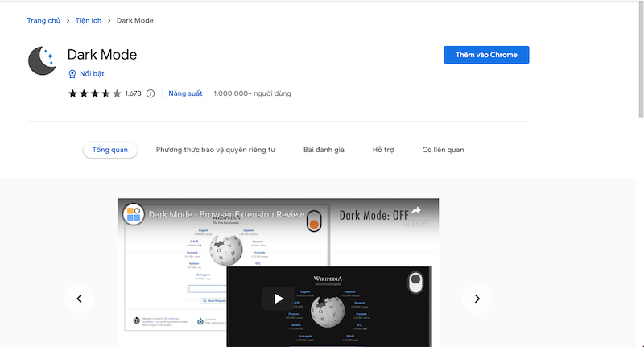The width and height of the screenshot is (644, 347).
Task: Open the Tiện ích breadcrumb link
Action: point(89,21)
